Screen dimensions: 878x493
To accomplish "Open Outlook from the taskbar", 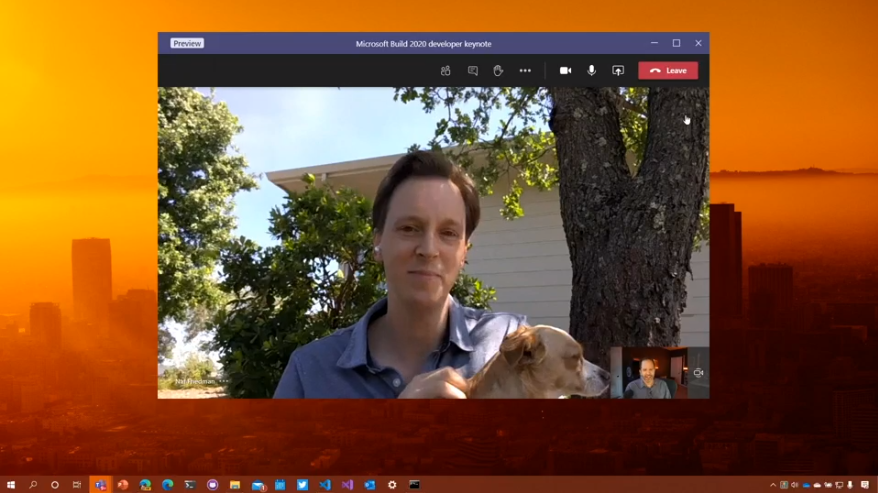I will (370, 485).
